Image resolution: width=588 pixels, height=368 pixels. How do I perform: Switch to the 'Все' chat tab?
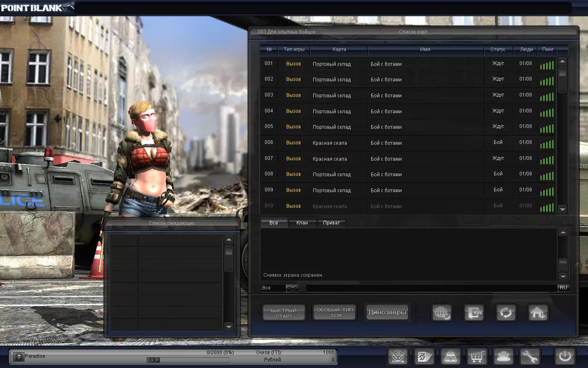click(x=274, y=223)
